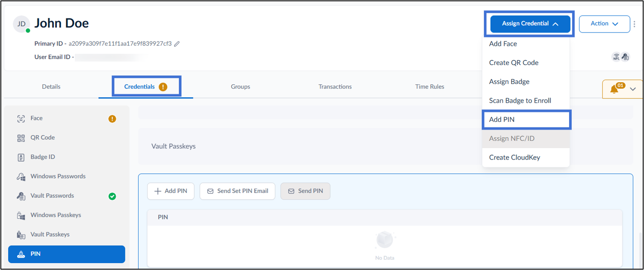Screen dimensions: 644x270
Task: Click the QR Code sidebar icon
Action: tap(21, 138)
